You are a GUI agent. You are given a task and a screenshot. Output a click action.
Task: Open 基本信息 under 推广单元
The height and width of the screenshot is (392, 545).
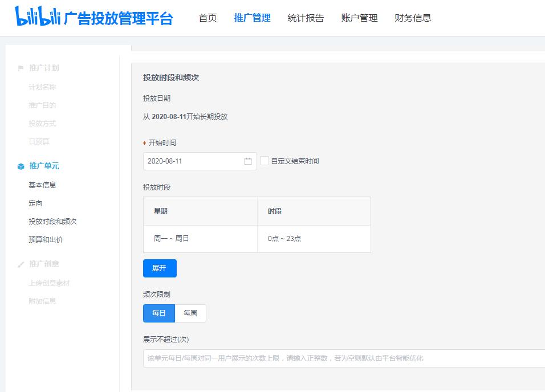coord(42,185)
